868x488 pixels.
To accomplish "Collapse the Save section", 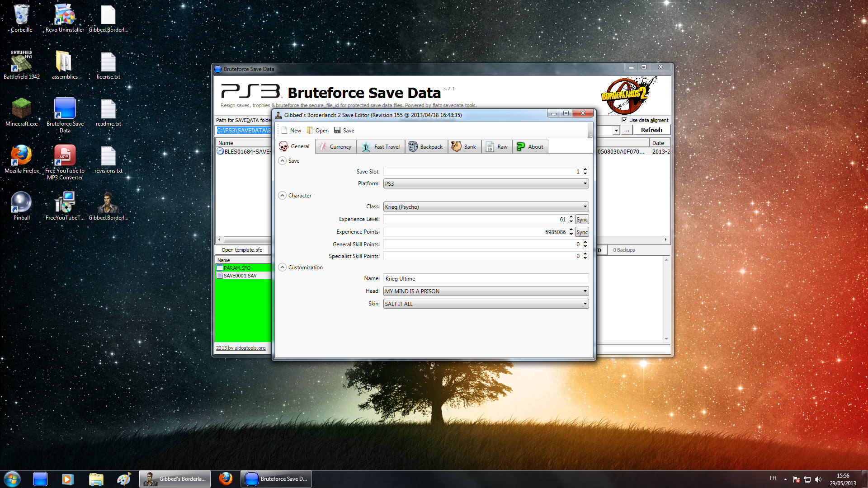I will (x=282, y=161).
